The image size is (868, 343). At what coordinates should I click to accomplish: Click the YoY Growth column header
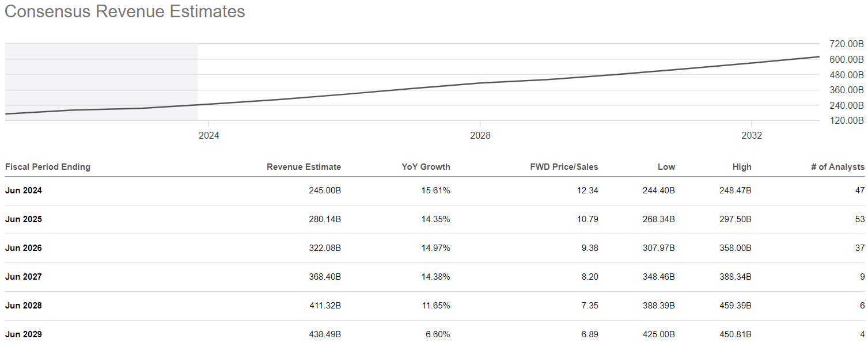coord(426,167)
